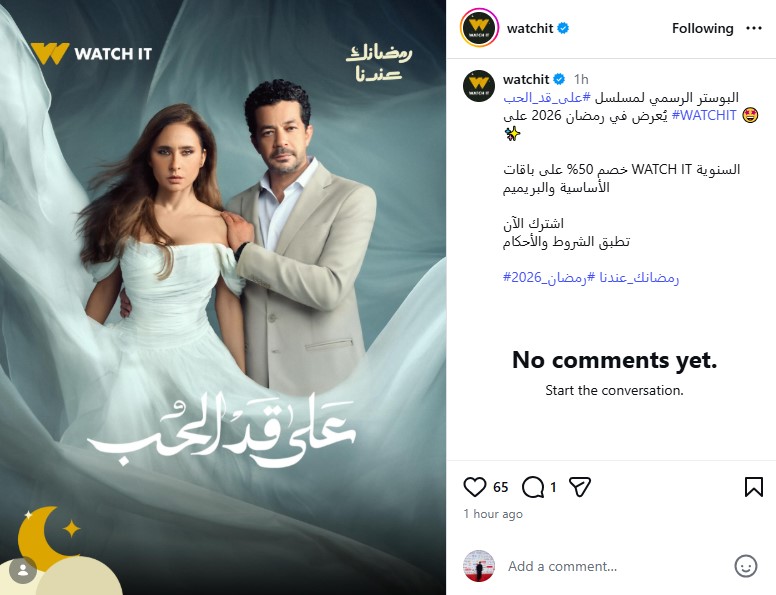
Task: Like the post with the heart icon
Action: (x=475, y=487)
